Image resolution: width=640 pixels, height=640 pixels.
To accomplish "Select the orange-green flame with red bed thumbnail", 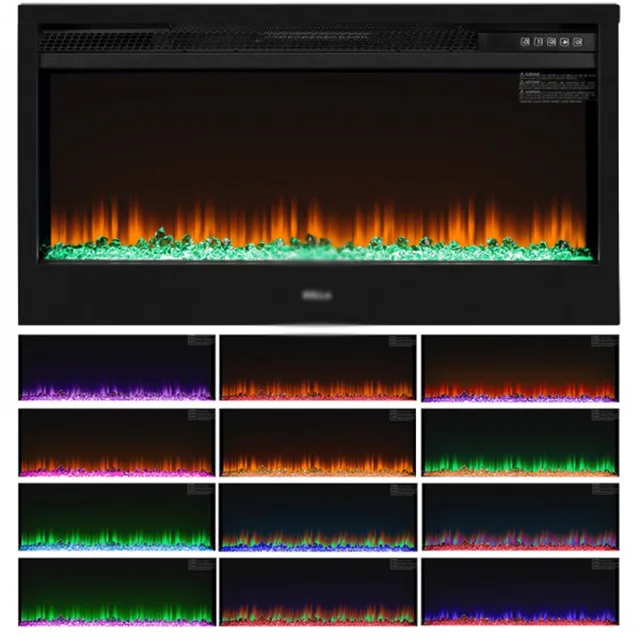I will point(318,592).
